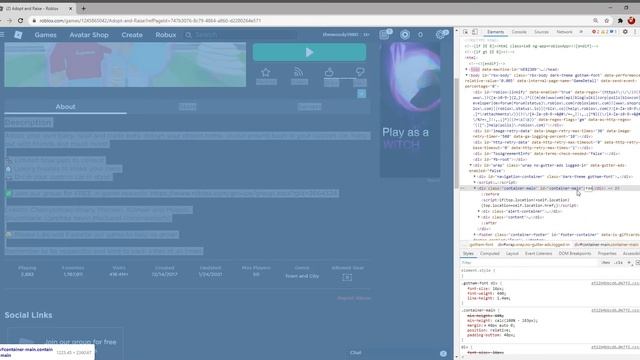The height and width of the screenshot is (360, 640).
Task: Click the Roblox logo in the navbar
Action: pos(18,35)
